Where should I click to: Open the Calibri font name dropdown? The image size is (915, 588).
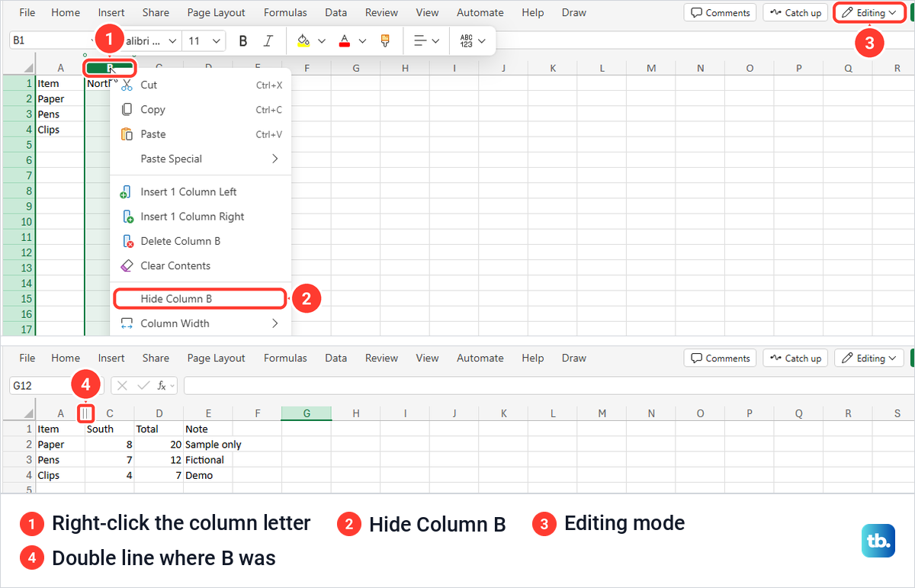coord(172,41)
